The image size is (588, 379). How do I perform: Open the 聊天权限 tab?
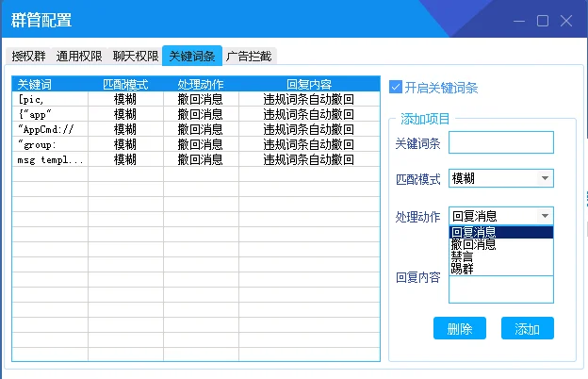tap(136, 57)
